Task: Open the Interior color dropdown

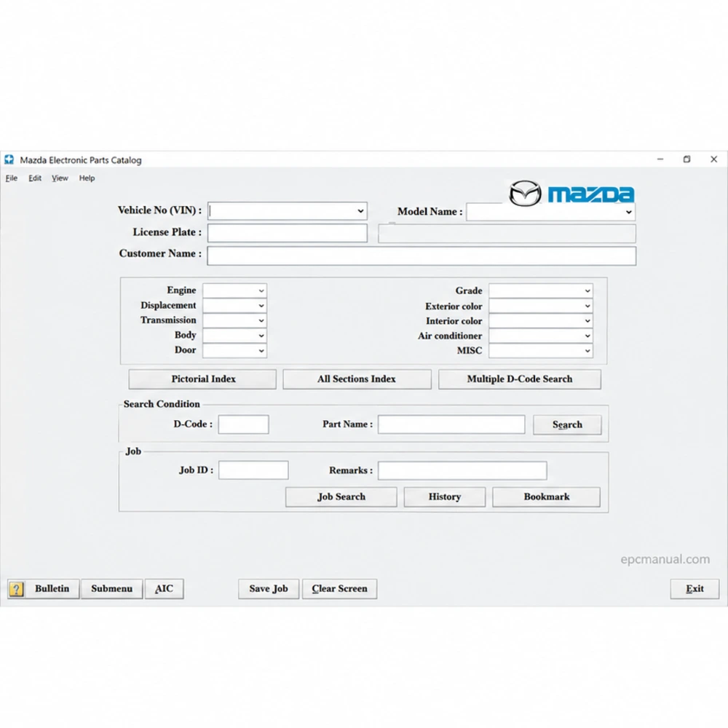Action: click(541, 321)
